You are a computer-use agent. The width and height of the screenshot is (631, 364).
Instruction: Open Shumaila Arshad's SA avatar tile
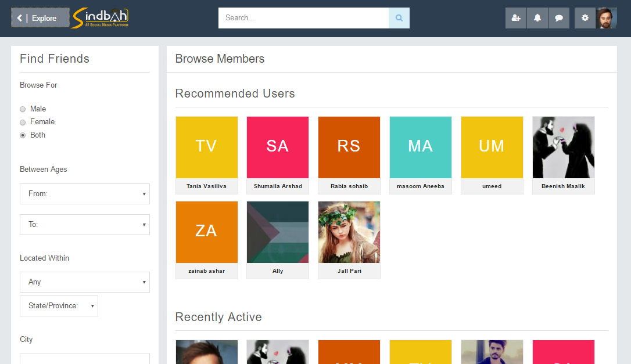click(x=278, y=147)
